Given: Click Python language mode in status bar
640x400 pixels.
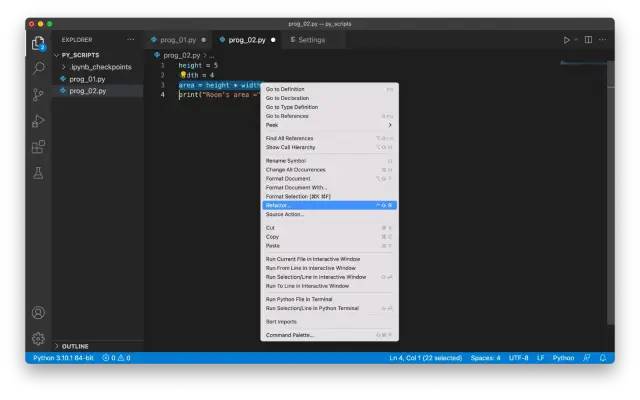Looking at the screenshot, I should pos(563,358).
